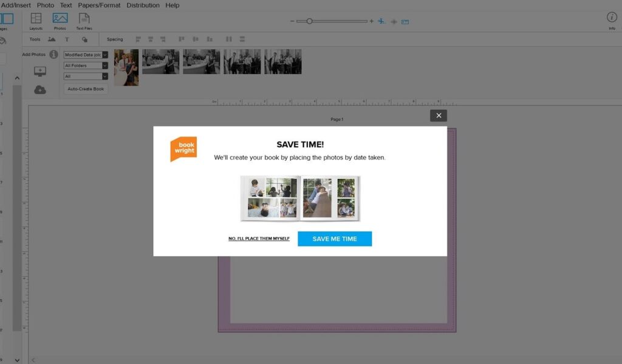622x364 pixels.
Task: Select the text box T tool
Action: pyautogui.click(x=67, y=39)
